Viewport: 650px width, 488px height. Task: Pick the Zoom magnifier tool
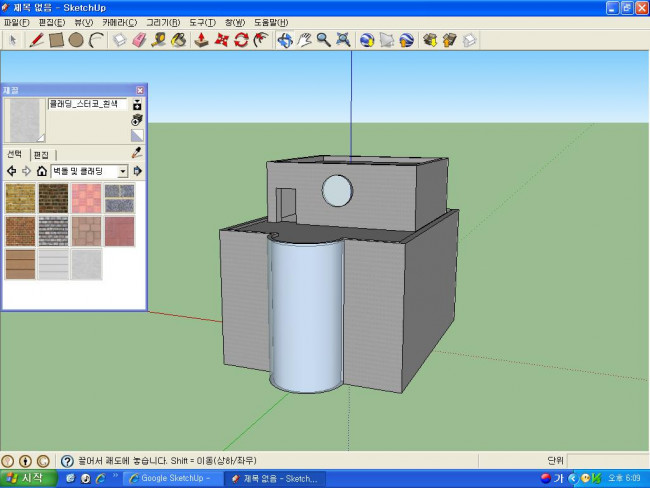pyautogui.click(x=323, y=40)
